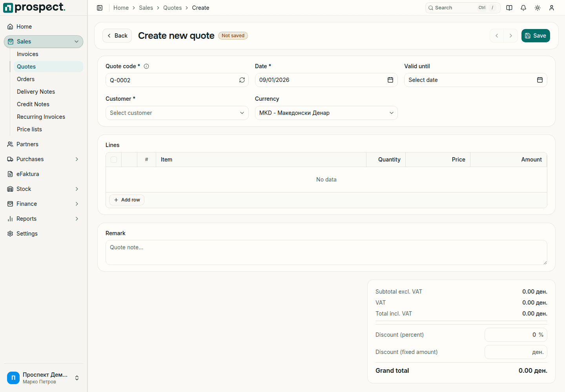Open Recurring Invoices in the sidebar
This screenshot has height=392, width=565.
coord(48,117)
